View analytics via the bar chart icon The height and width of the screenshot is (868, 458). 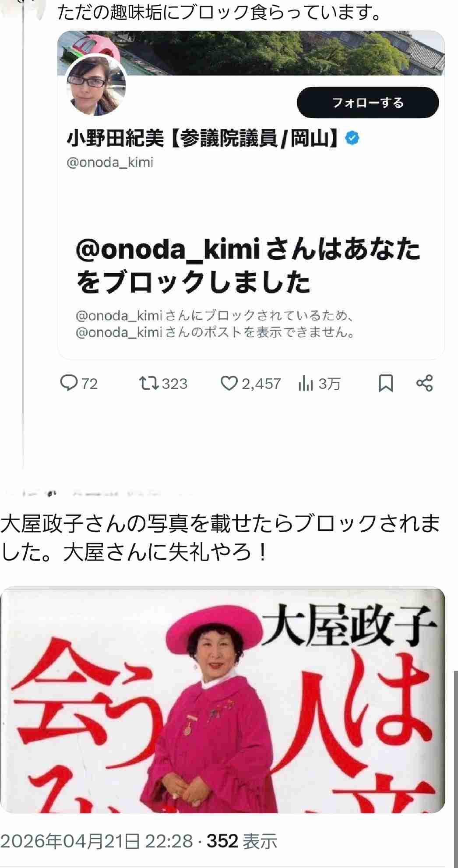tap(306, 384)
